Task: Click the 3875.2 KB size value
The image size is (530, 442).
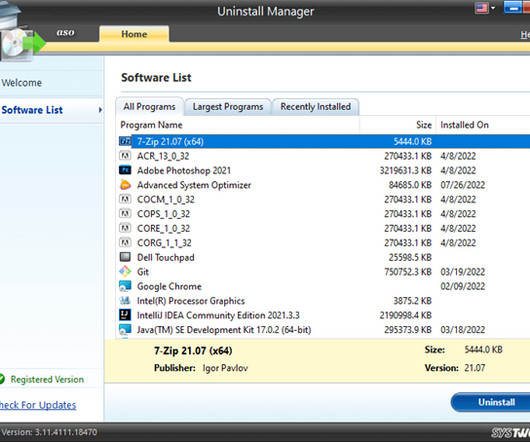Action: (412, 301)
